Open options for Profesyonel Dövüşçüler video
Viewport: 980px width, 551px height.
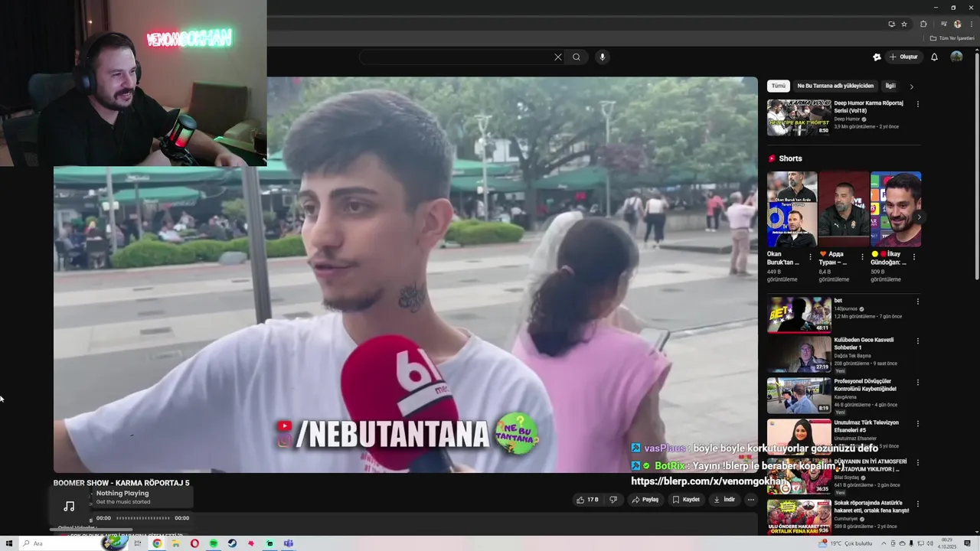pyautogui.click(x=918, y=383)
